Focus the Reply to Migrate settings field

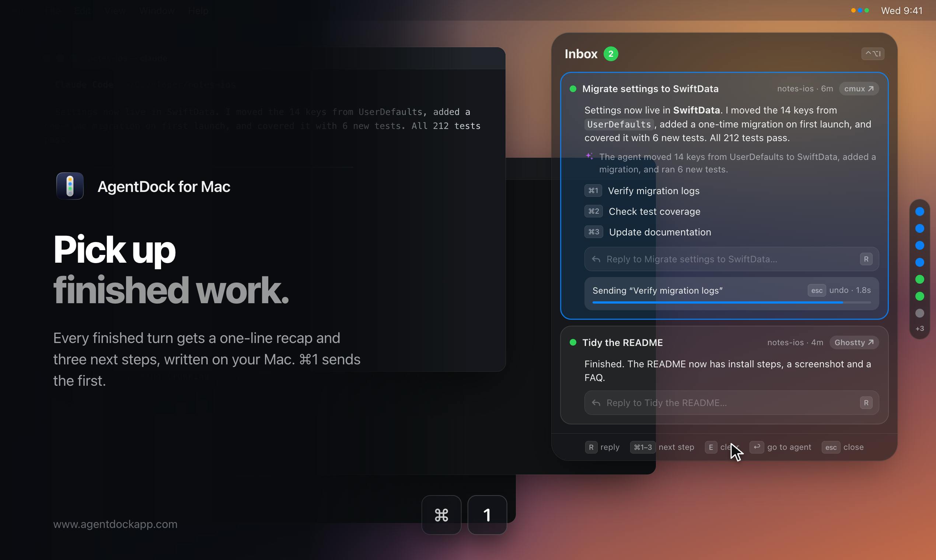tap(731, 259)
